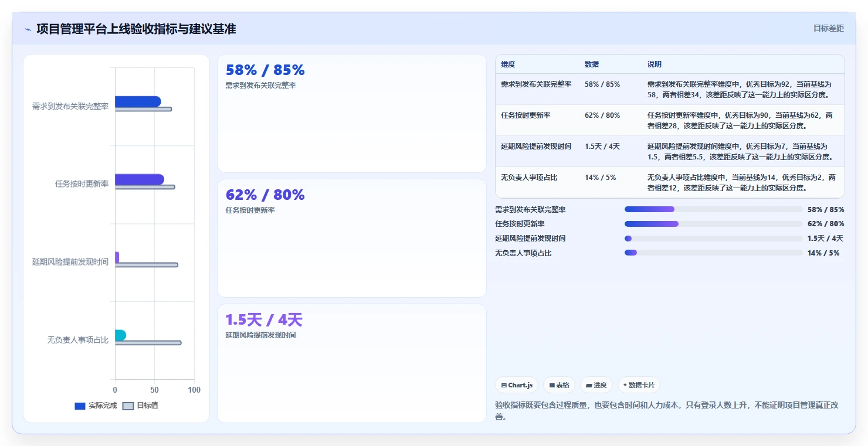The image size is (868, 446).
Task: Click the grey target bar for 需求到发布关联完整率
Action: [x=143, y=110]
